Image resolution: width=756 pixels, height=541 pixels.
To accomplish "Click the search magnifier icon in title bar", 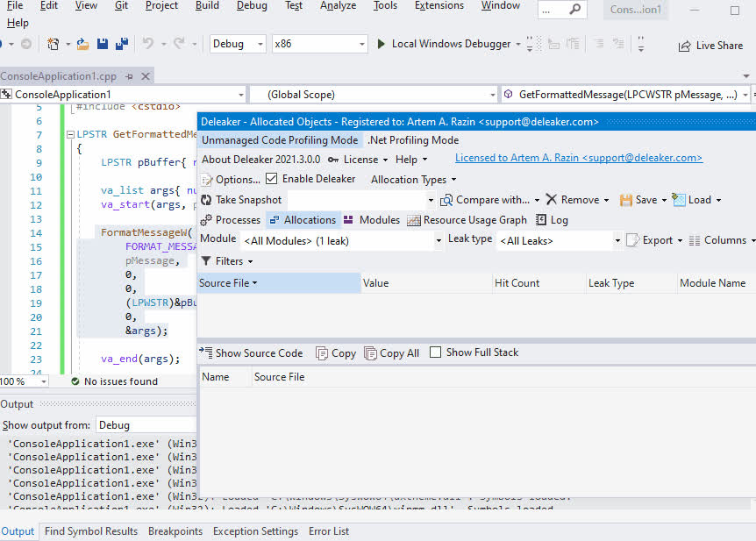I will (574, 9).
